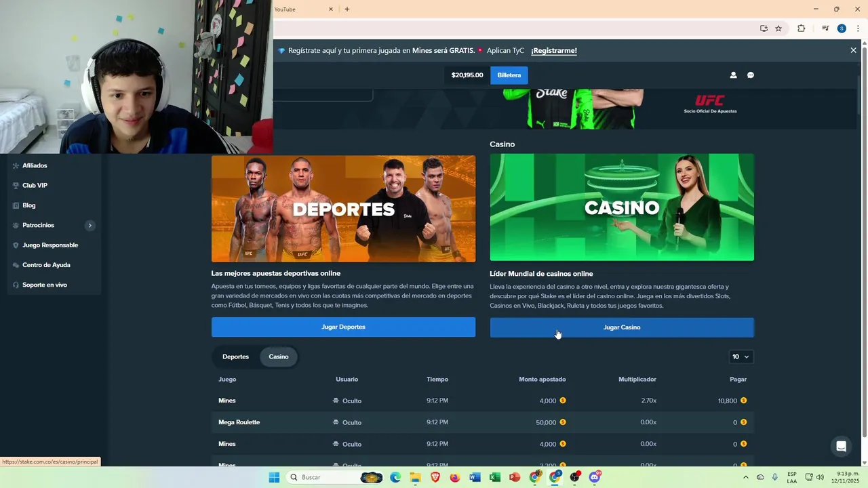Open the Chrome profile avatar
This screenshot has height=488, width=868.
842,28
